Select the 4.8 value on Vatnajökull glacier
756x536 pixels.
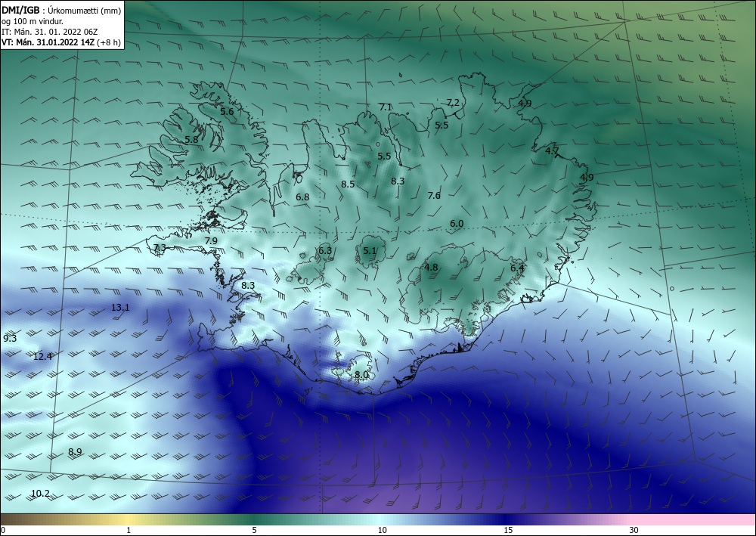pos(431,268)
